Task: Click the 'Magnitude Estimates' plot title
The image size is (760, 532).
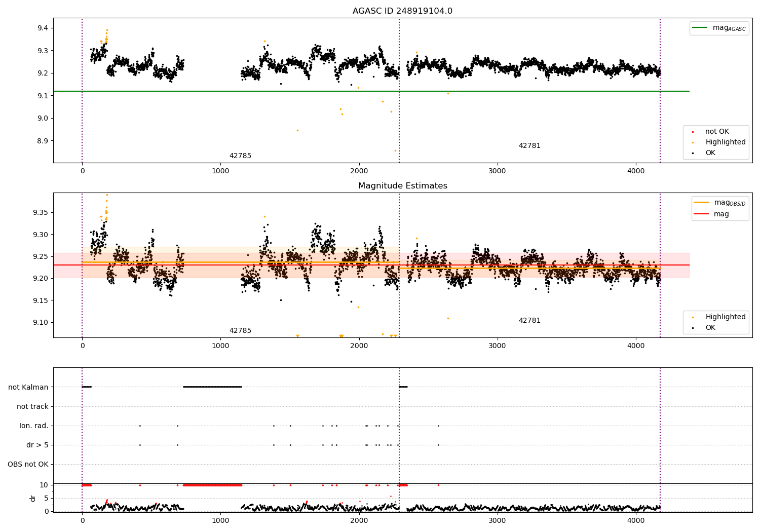Action: (x=402, y=186)
